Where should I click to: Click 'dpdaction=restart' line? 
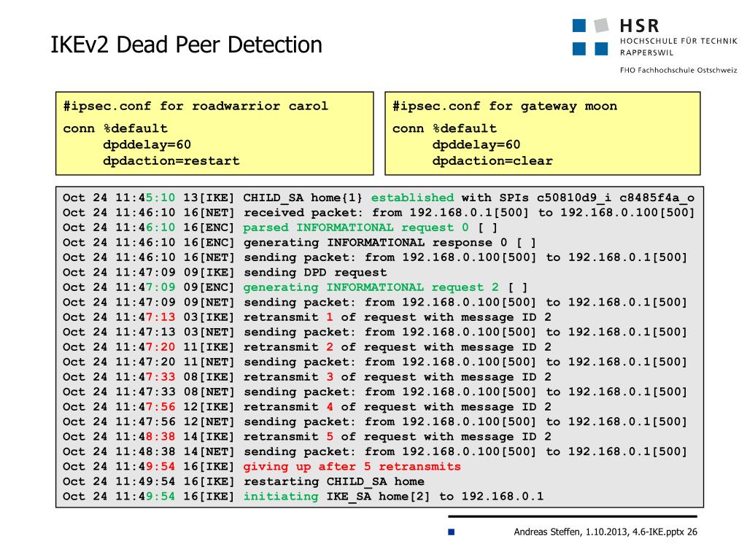click(x=171, y=160)
